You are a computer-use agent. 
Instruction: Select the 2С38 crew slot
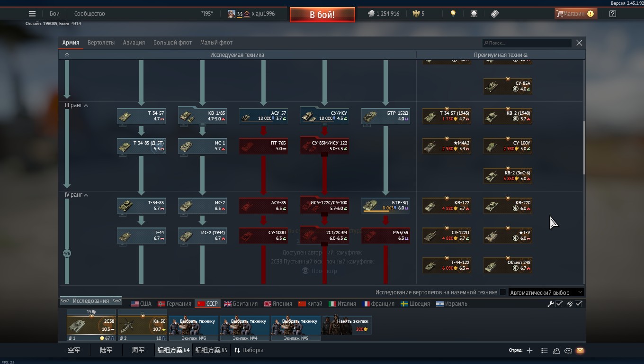coord(91,325)
